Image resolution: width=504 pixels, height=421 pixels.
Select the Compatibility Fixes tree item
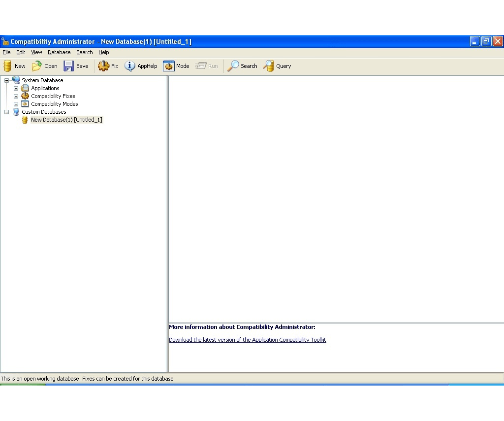(x=53, y=96)
